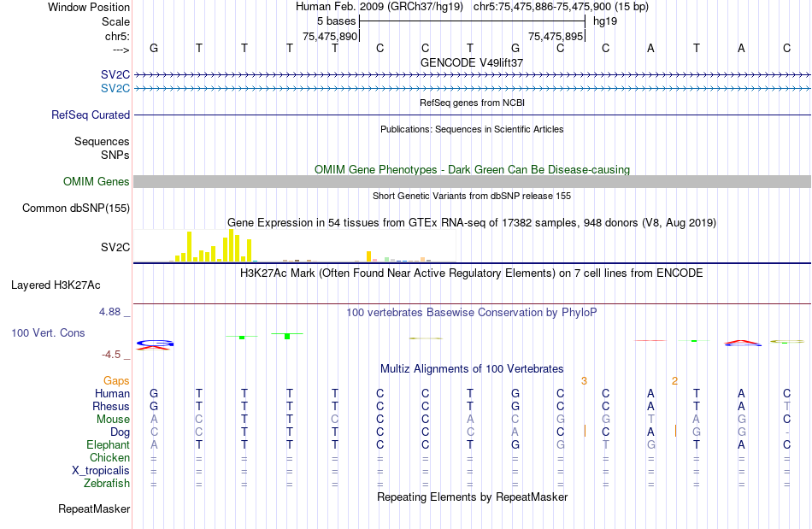This screenshot has width=812, height=529.
Task: Open OMIM Gene Phenotypes track title
Action: (x=473, y=170)
